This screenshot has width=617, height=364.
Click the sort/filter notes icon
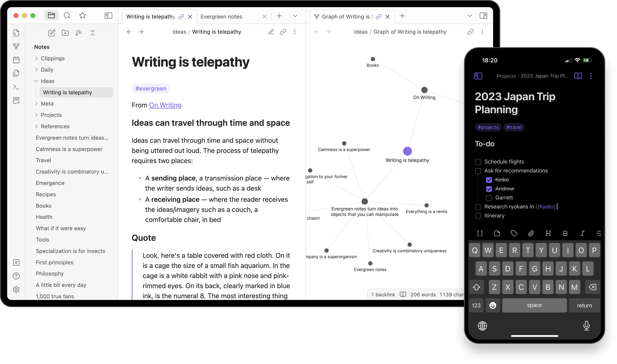[79, 32]
